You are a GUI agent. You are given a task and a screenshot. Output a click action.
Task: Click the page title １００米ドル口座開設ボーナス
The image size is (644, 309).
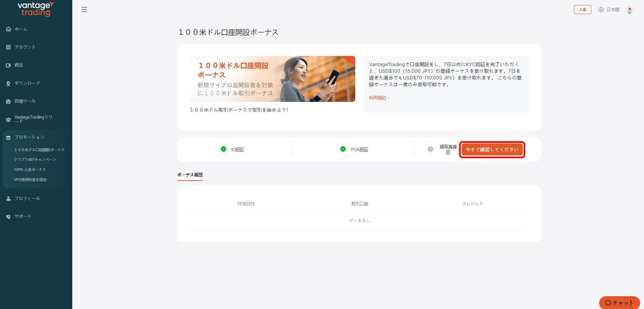click(228, 32)
